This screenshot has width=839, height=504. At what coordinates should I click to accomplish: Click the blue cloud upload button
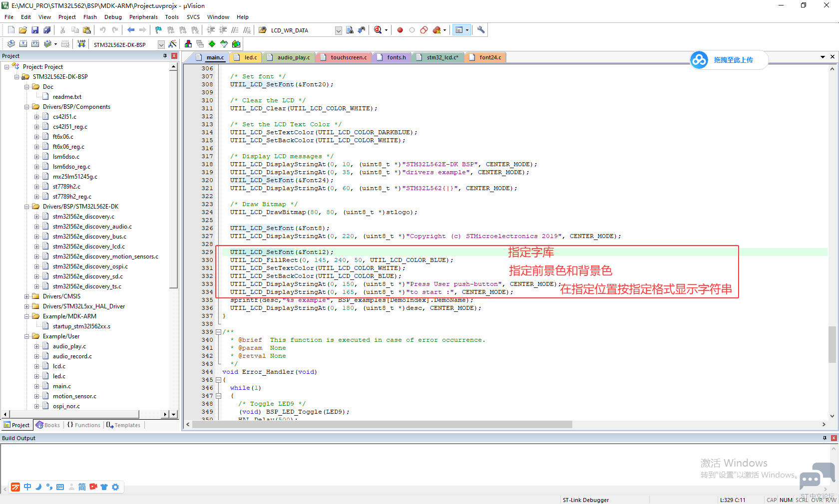[x=699, y=60]
